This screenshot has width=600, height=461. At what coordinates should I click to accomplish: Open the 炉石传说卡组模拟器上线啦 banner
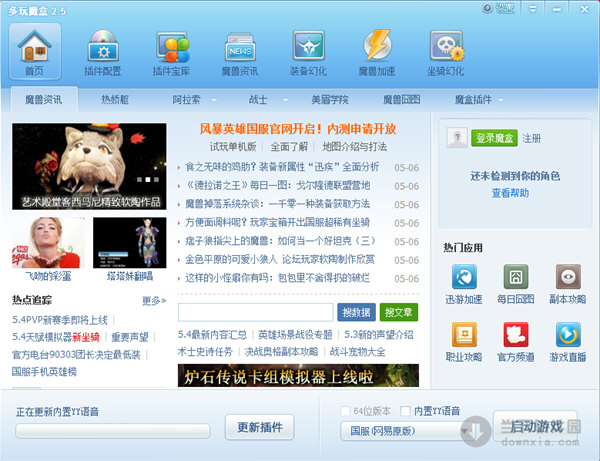click(x=298, y=375)
